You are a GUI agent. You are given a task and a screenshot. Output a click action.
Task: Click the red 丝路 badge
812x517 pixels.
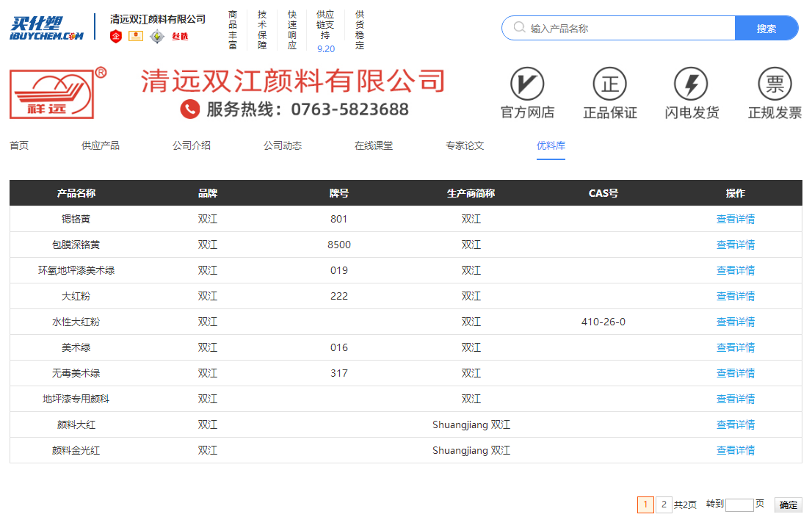click(180, 36)
